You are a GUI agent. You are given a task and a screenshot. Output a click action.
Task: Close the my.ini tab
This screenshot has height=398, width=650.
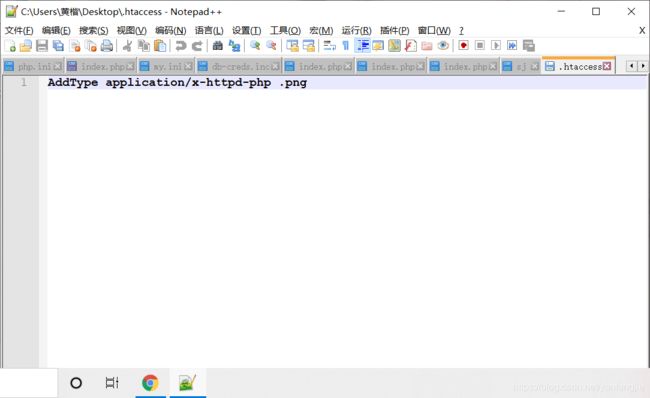coord(188,66)
